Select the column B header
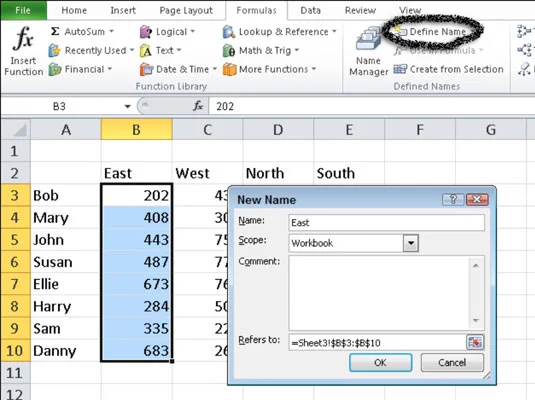The image size is (535, 400). pyautogui.click(x=136, y=130)
